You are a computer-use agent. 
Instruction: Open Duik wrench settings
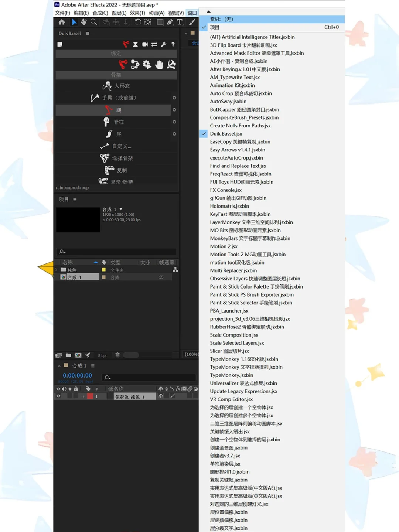tap(164, 44)
